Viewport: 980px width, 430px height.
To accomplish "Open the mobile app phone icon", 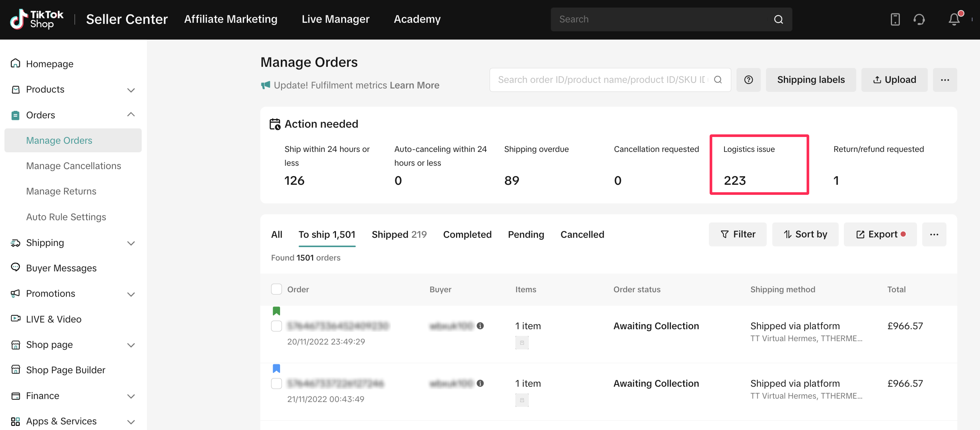I will coord(895,19).
